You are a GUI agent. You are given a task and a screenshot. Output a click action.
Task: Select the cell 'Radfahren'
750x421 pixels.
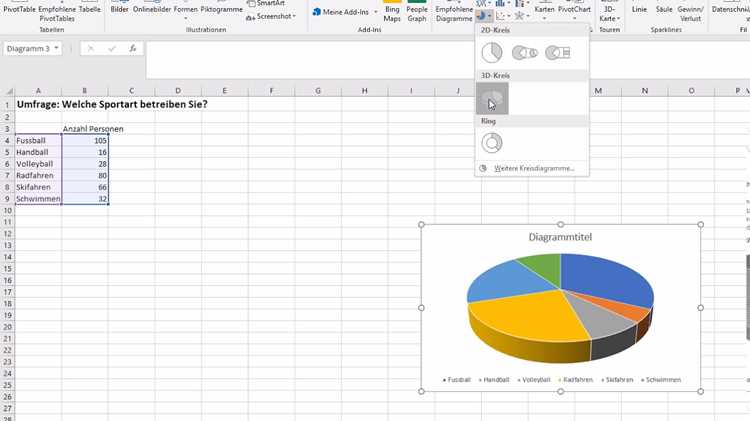(38, 176)
